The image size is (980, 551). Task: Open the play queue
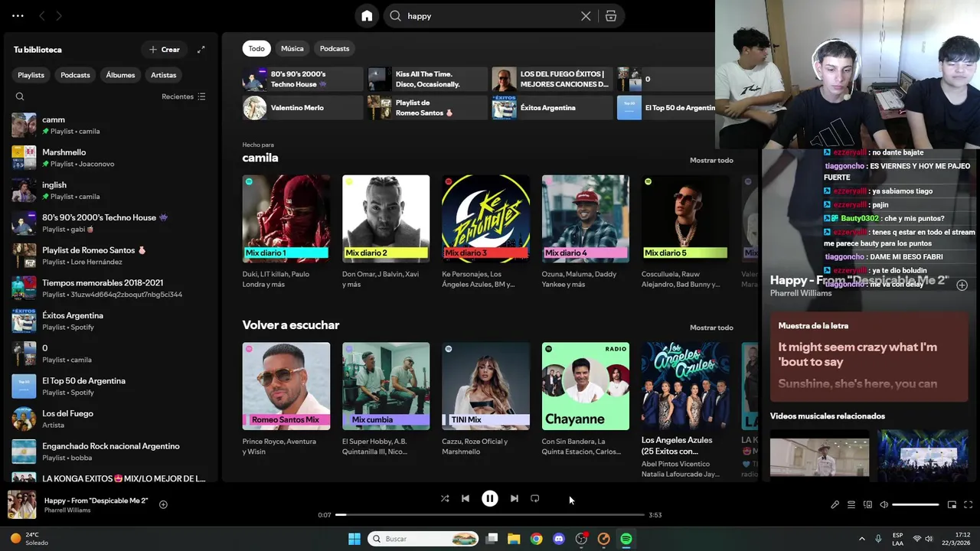(851, 504)
